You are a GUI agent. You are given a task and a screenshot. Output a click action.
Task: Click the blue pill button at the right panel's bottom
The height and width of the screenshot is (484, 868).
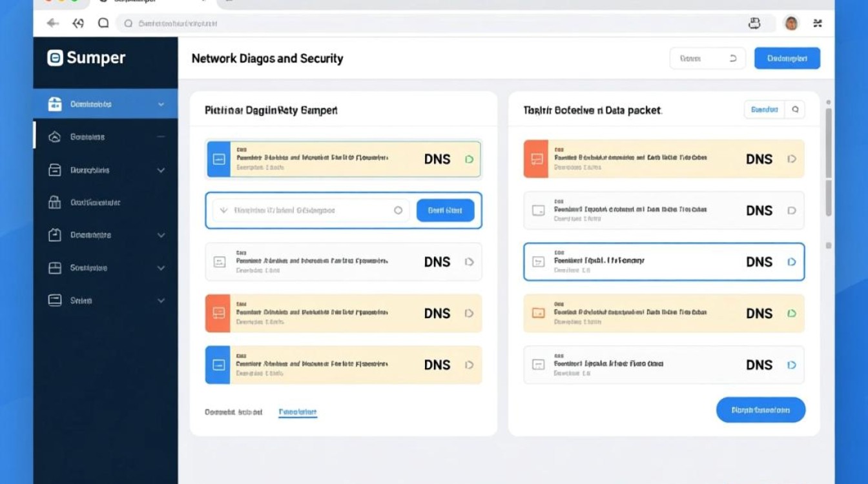tap(761, 410)
